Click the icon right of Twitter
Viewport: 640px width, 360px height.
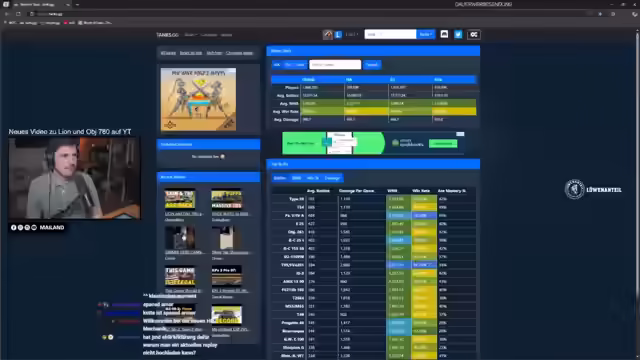[473, 35]
